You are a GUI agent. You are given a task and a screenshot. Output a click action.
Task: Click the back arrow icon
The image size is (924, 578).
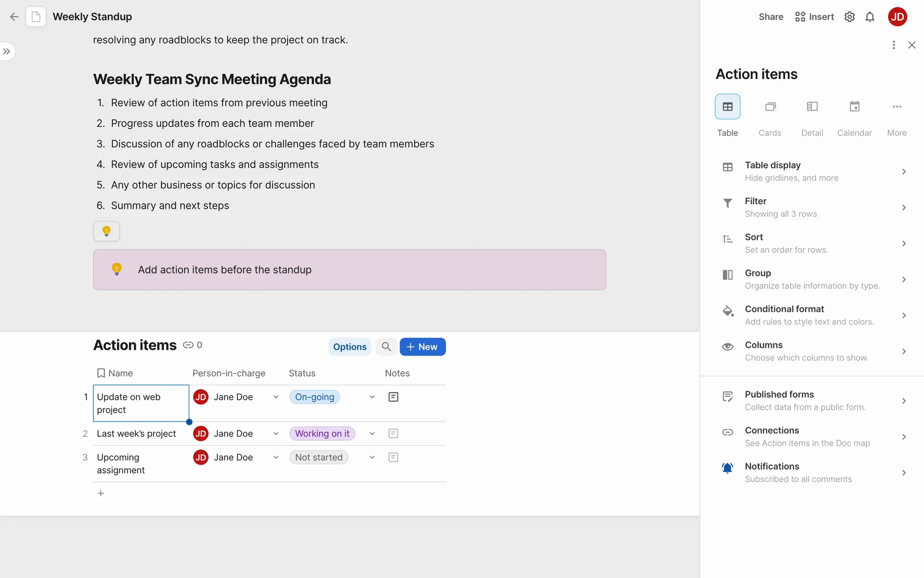[14, 17]
